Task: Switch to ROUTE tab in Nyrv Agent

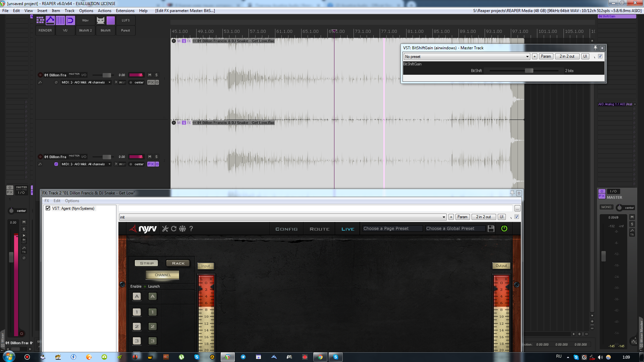Action: coord(319,229)
